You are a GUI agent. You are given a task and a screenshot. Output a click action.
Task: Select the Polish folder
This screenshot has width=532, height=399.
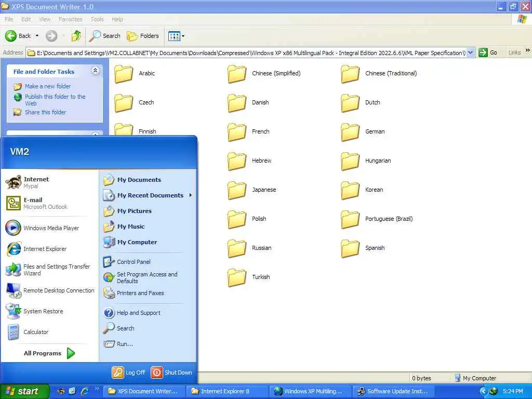point(247,219)
